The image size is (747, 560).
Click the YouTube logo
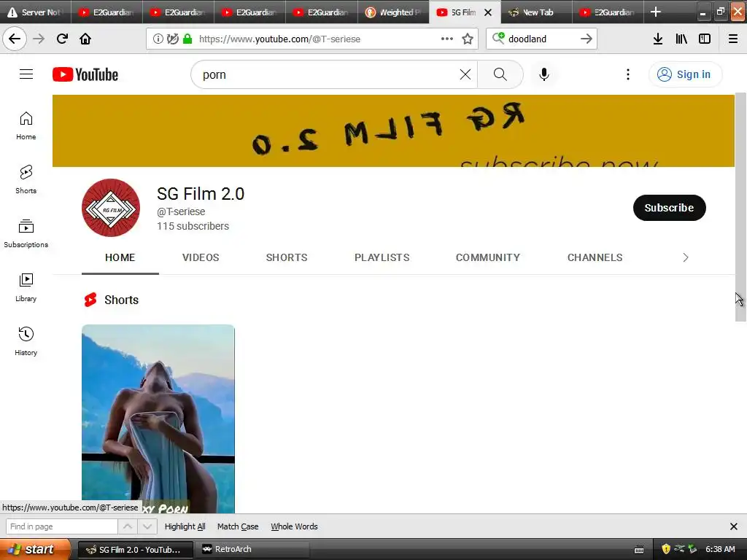85,74
